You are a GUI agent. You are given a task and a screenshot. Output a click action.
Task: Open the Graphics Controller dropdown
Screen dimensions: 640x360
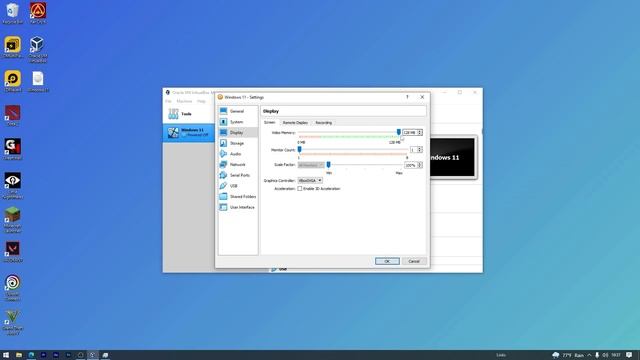pos(310,180)
